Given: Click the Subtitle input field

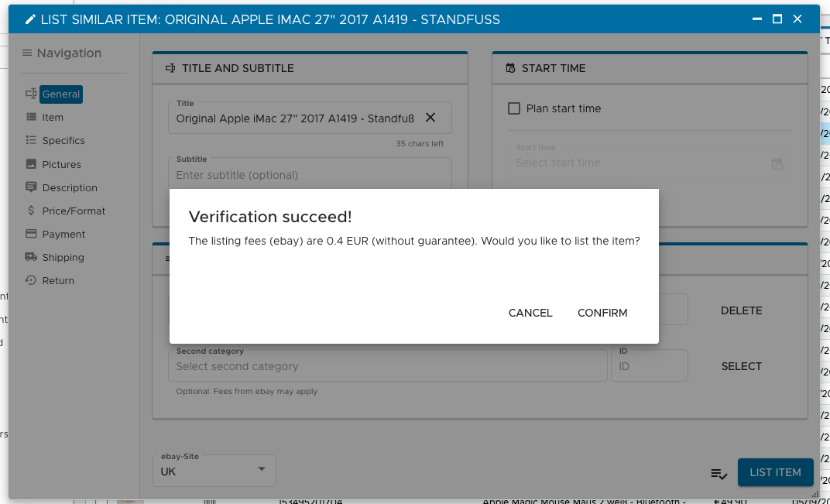Looking at the screenshot, I should pos(310,173).
